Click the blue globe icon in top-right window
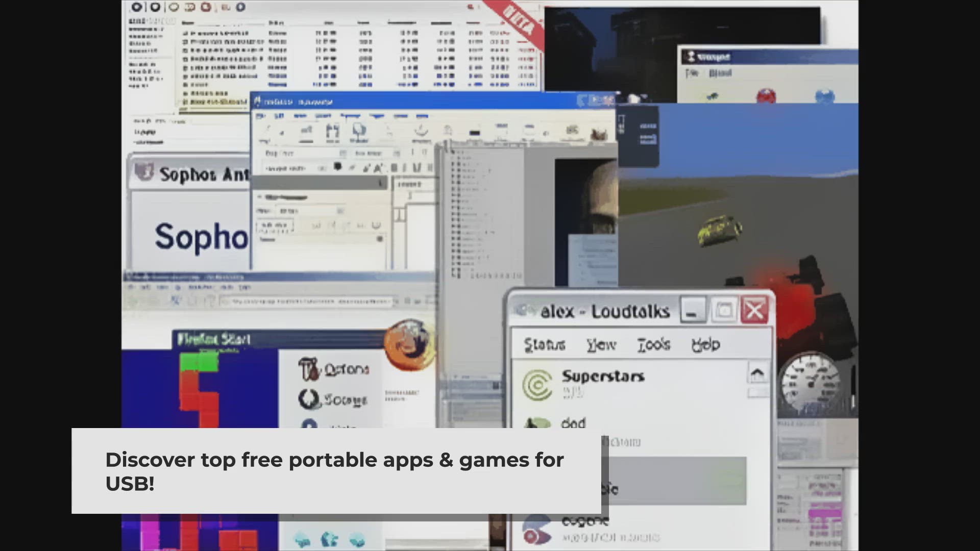980x551 pixels. pos(824,96)
